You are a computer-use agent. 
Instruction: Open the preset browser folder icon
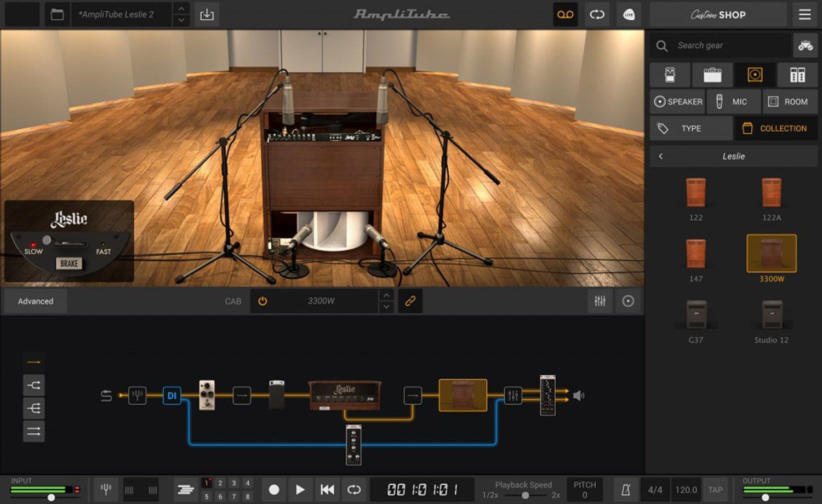pyautogui.click(x=57, y=15)
